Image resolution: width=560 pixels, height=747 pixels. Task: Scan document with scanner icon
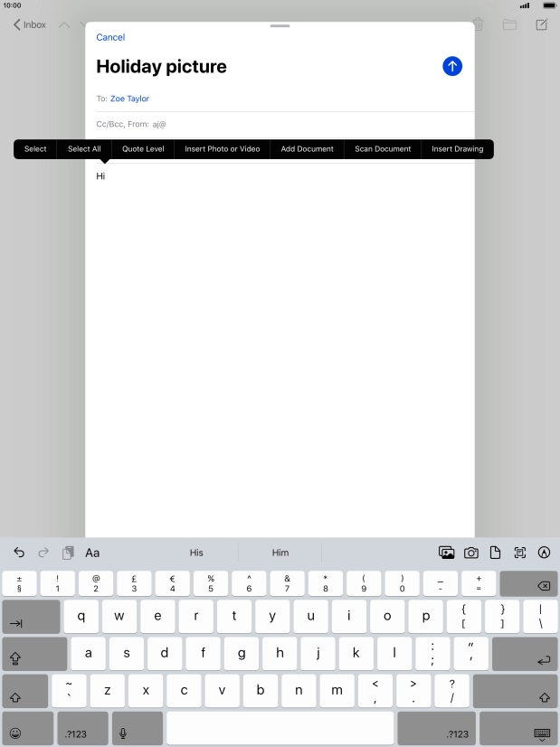click(x=520, y=553)
